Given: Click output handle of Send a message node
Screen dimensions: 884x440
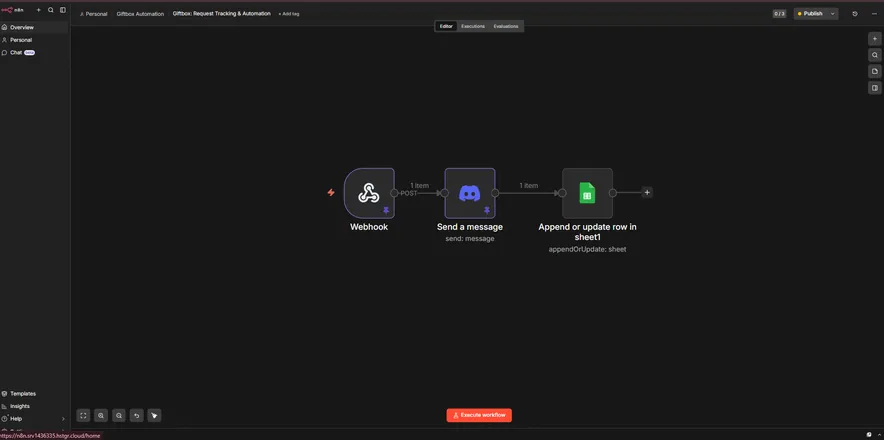Looking at the screenshot, I should (x=495, y=193).
